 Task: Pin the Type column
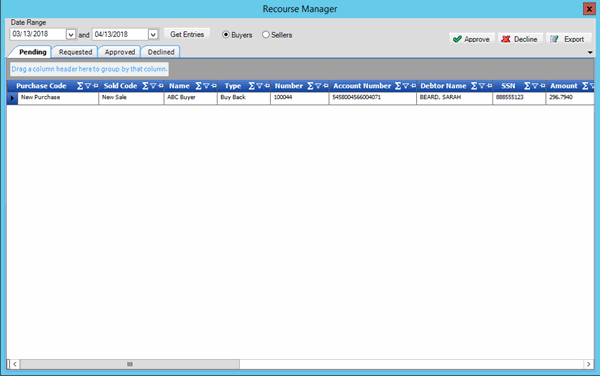pyautogui.click(x=267, y=86)
